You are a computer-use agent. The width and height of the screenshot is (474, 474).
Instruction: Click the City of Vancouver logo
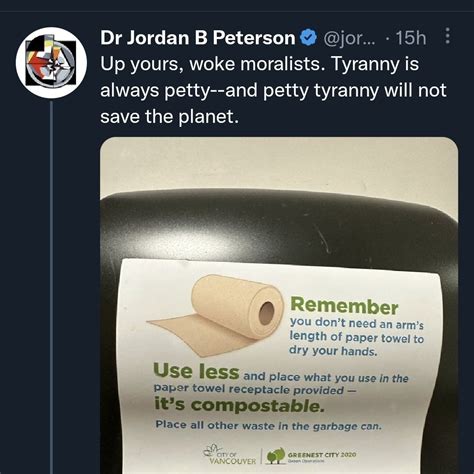[230, 455]
